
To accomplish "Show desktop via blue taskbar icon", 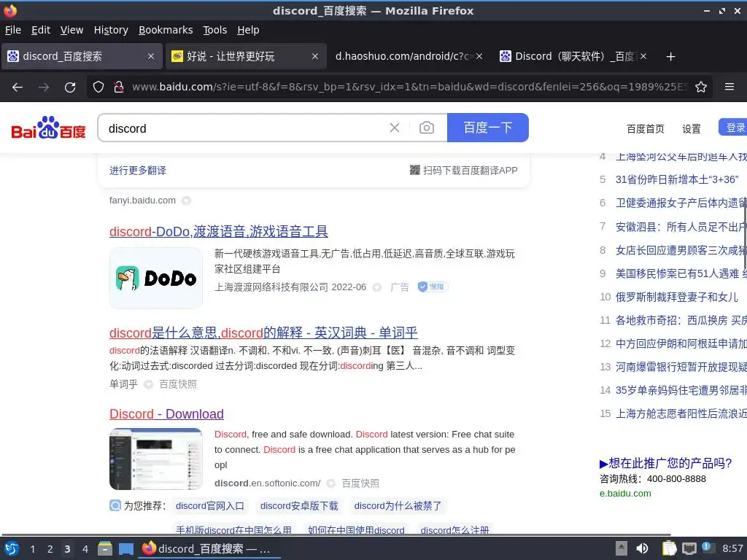I will pyautogui.click(x=126, y=549).
